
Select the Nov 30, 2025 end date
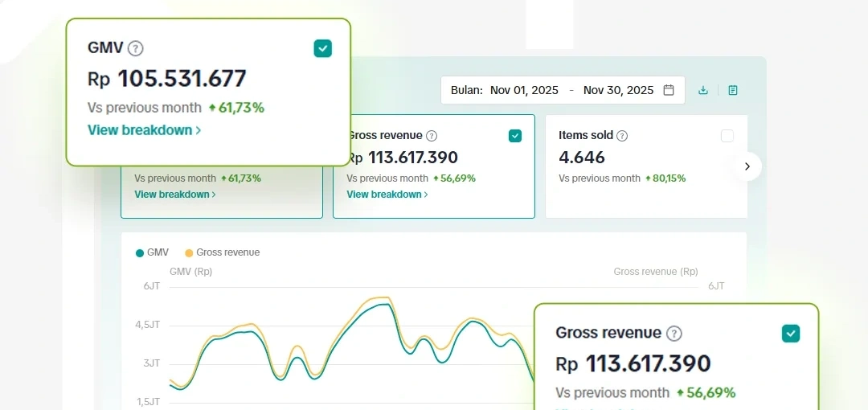coord(618,90)
